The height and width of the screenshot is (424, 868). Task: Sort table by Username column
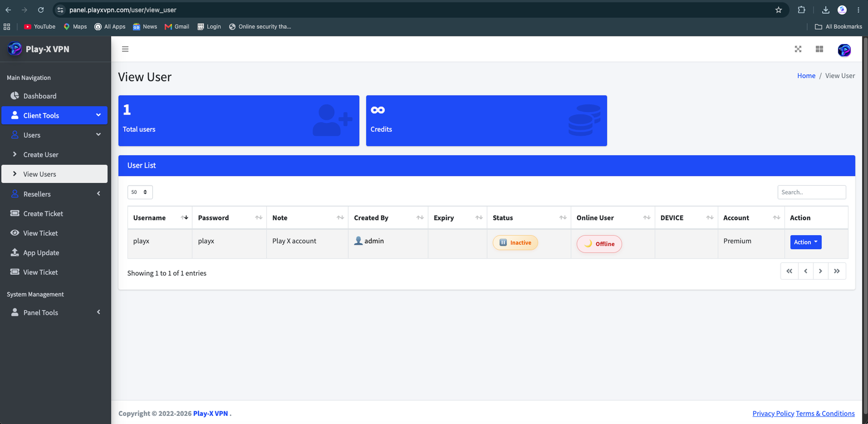click(x=160, y=218)
